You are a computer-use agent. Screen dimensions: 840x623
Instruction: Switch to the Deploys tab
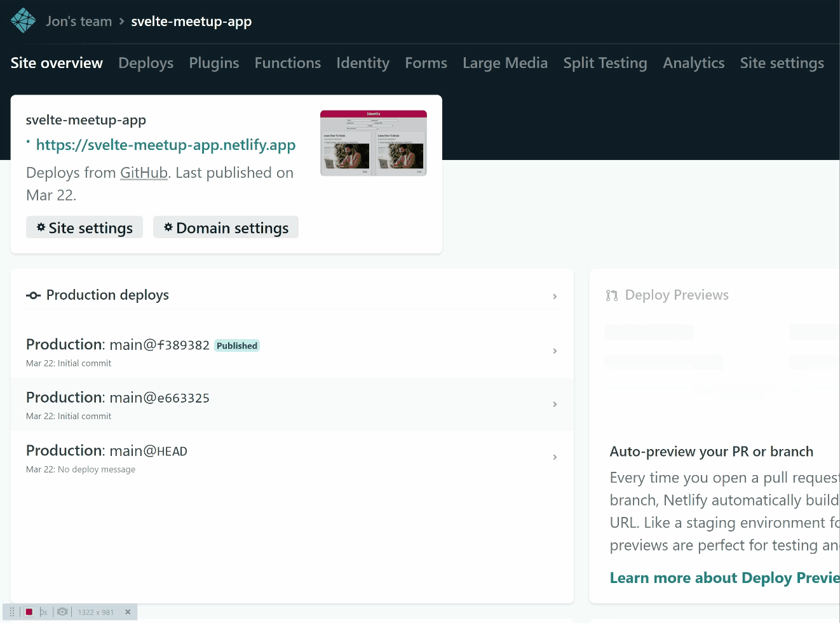[x=146, y=63]
